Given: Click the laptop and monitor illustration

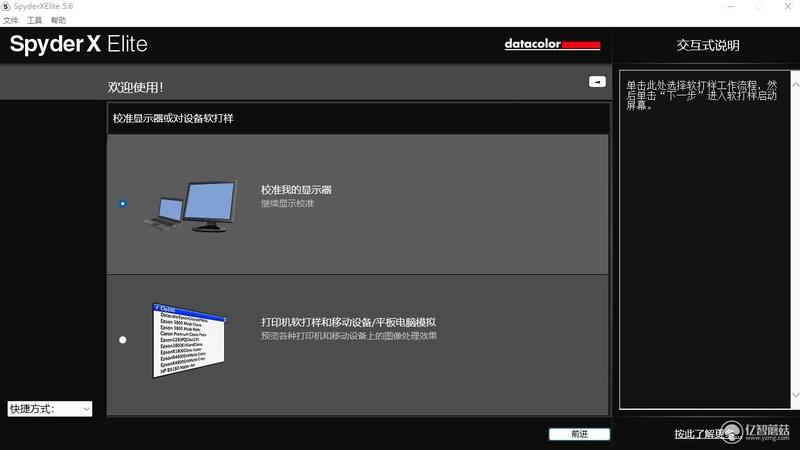Looking at the screenshot, I should (x=190, y=207).
